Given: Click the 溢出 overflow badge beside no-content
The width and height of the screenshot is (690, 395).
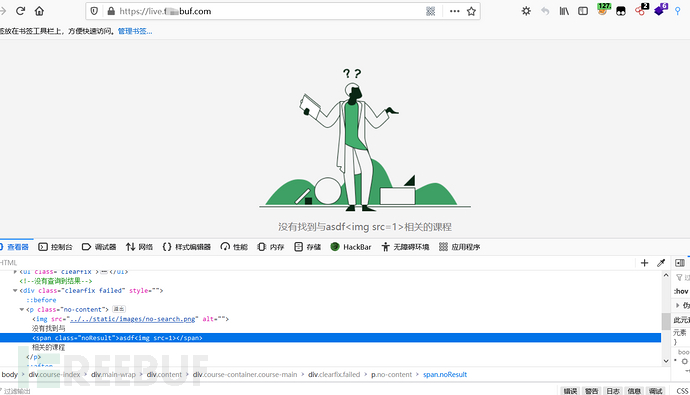Looking at the screenshot, I should click(119, 309).
